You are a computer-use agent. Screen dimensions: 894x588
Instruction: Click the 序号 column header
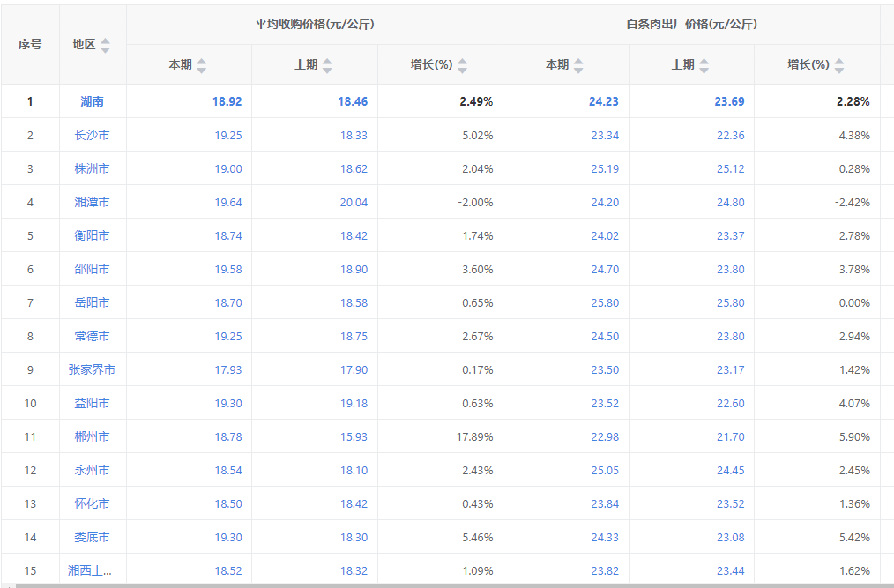30,44
